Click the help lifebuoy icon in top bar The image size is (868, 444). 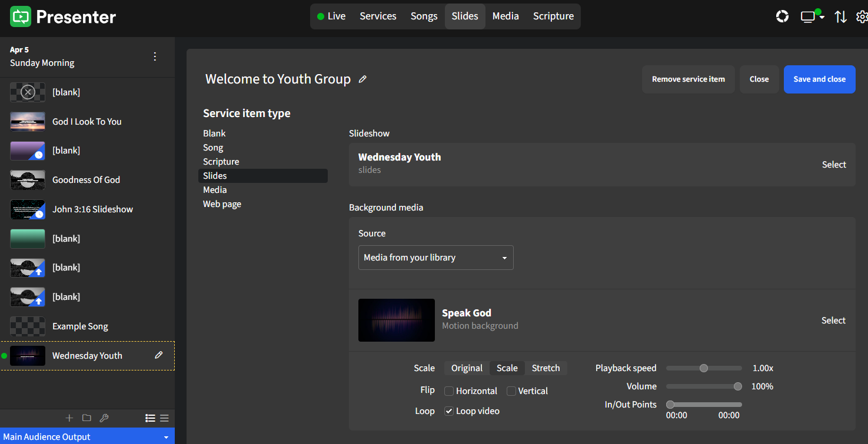click(x=782, y=16)
